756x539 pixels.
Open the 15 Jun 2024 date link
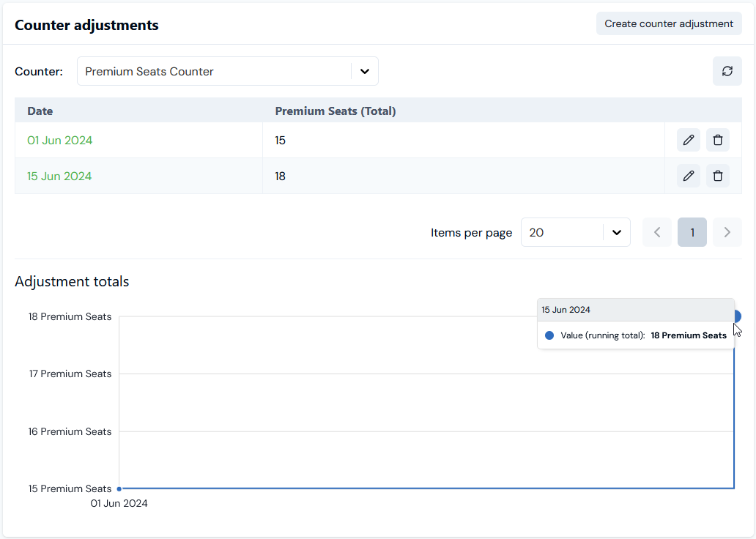[x=59, y=176]
